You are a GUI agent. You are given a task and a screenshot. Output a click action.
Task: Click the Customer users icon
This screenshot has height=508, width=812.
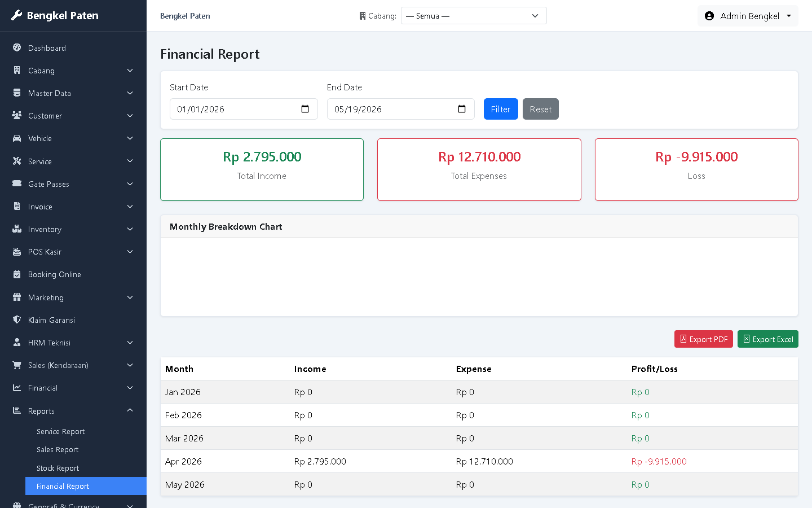(x=17, y=116)
